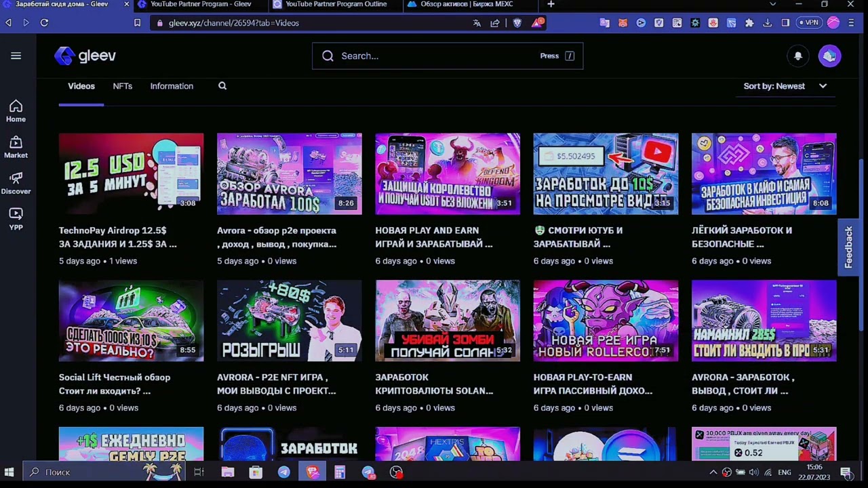The width and height of the screenshot is (868, 488).
Task: Open the 12.5 USD ЗА 5 МИНУТ thumbnail
Action: [131, 174]
